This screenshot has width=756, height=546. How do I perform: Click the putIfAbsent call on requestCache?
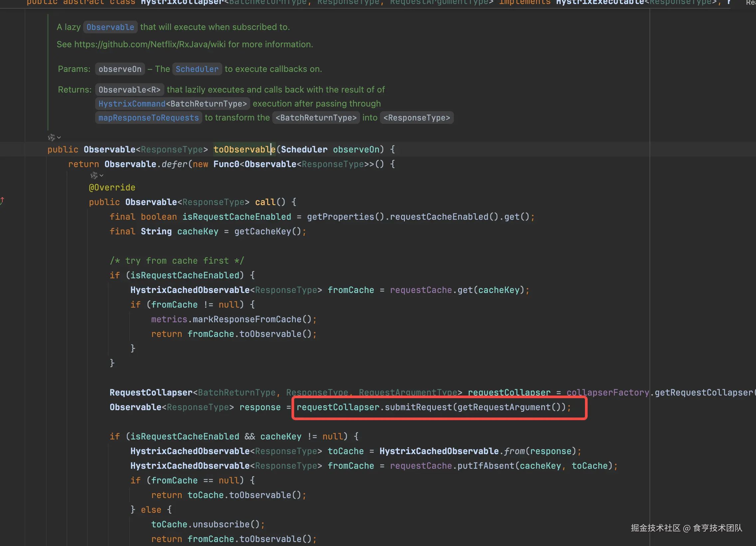point(486,466)
